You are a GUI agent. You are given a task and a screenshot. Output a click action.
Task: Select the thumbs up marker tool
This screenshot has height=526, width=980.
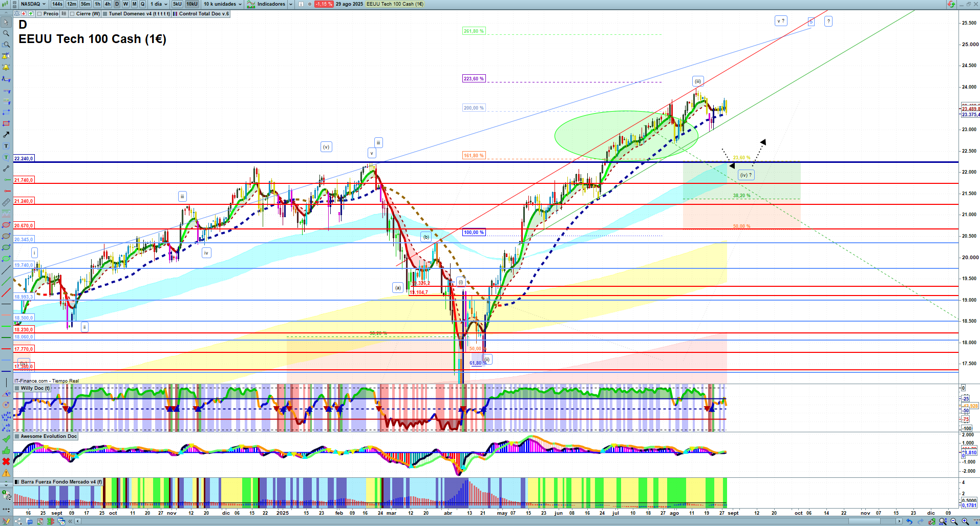[x=6, y=450]
